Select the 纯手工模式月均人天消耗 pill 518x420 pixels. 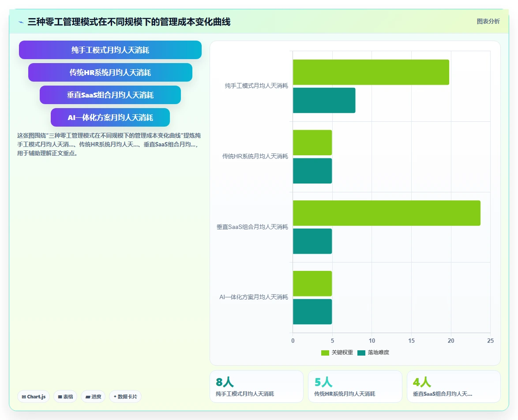110,50
